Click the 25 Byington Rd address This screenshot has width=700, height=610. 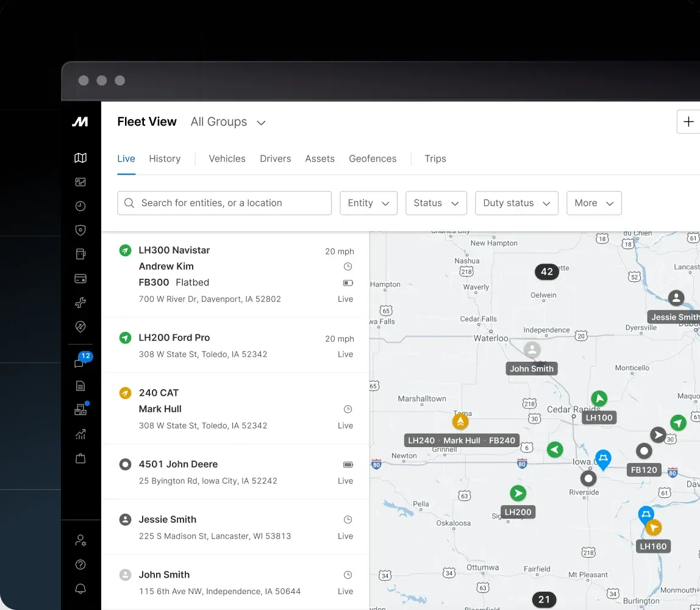(208, 481)
